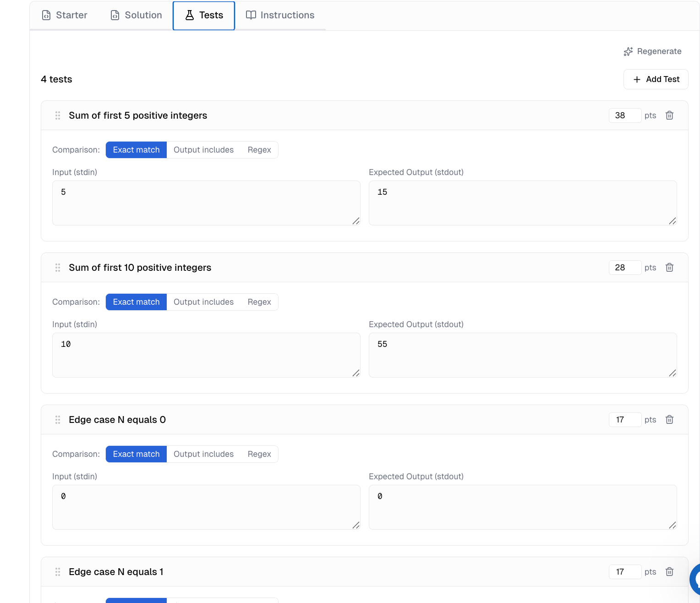700x603 pixels.
Task: Click drag handle of 'Edge case N equals 1'
Action: click(x=58, y=572)
